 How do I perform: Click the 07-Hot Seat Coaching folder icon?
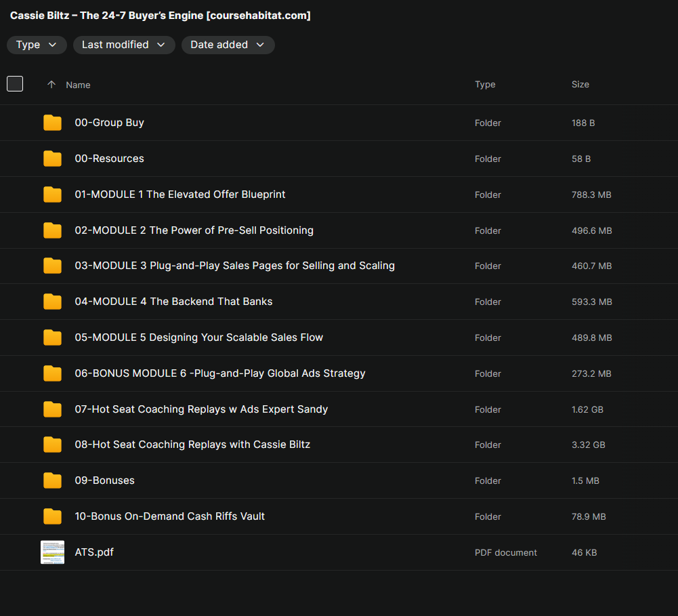point(52,409)
